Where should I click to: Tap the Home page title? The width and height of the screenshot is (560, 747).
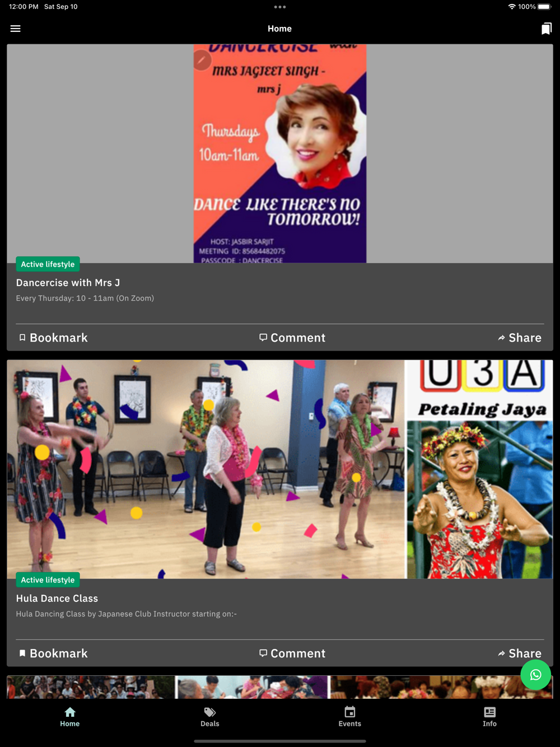[279, 29]
